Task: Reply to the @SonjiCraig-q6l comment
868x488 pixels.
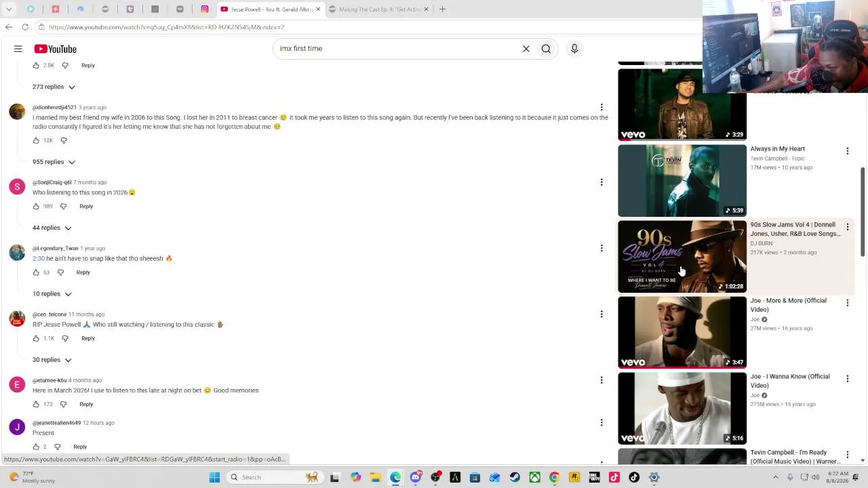Action: 86,206
